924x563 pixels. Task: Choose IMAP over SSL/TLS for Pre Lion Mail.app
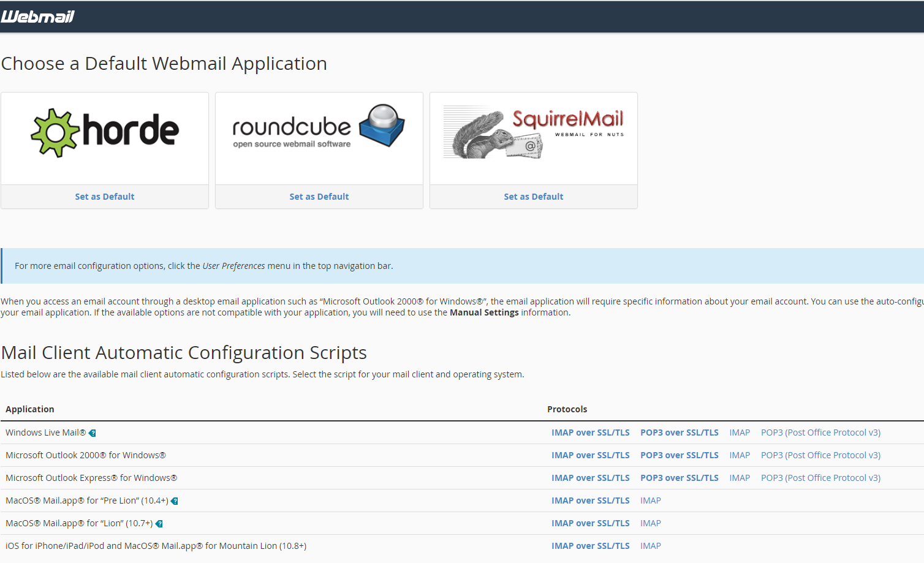[x=591, y=501]
